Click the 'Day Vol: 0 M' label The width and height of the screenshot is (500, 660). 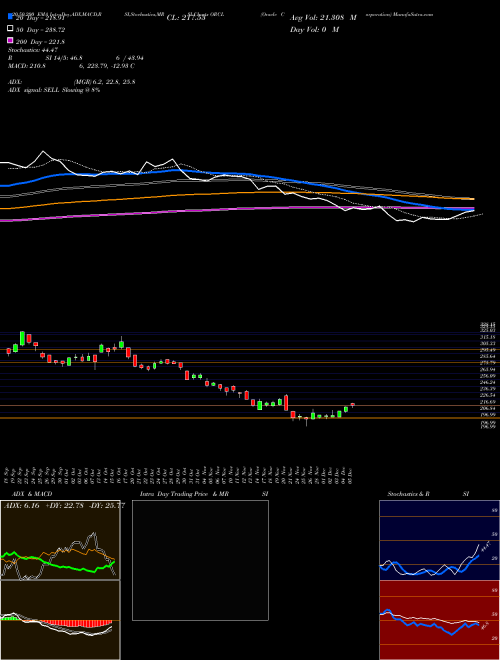[x=314, y=29]
